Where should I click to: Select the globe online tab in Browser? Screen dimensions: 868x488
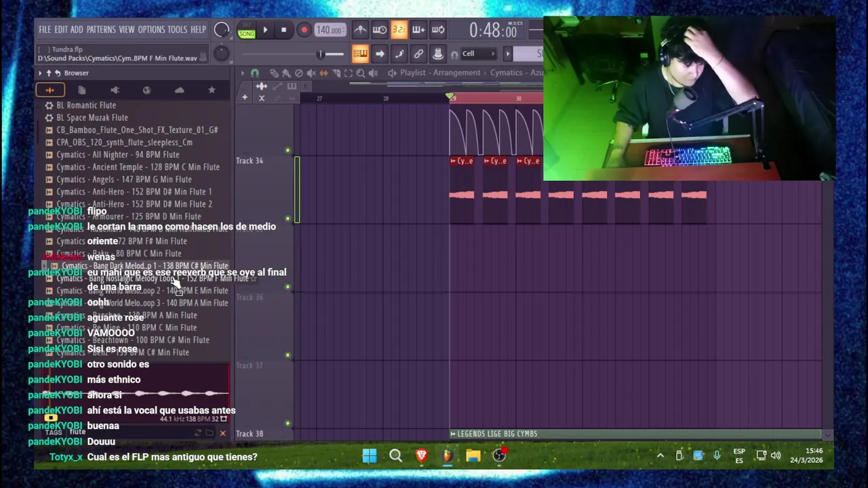coord(146,90)
